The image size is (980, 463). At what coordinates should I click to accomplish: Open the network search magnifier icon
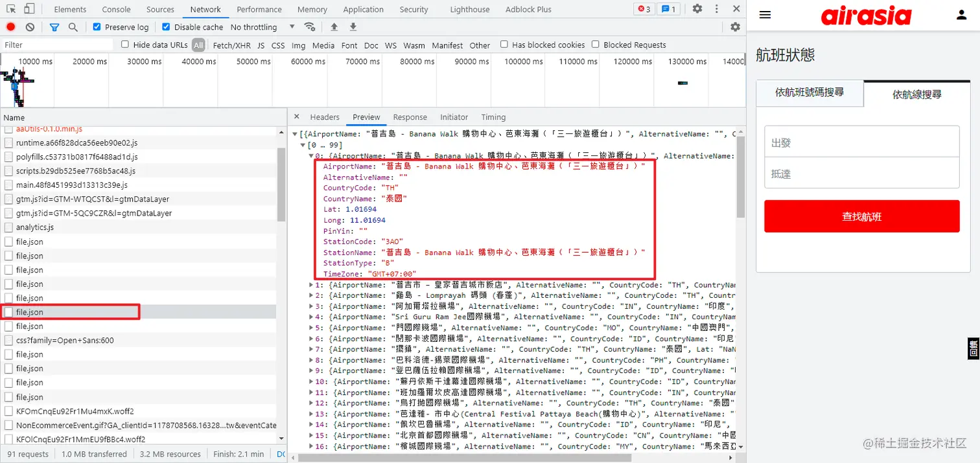73,27
